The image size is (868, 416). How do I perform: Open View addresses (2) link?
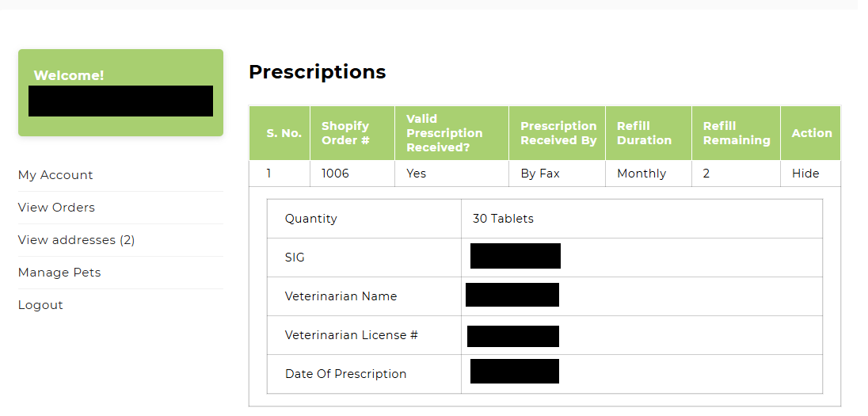coord(76,240)
